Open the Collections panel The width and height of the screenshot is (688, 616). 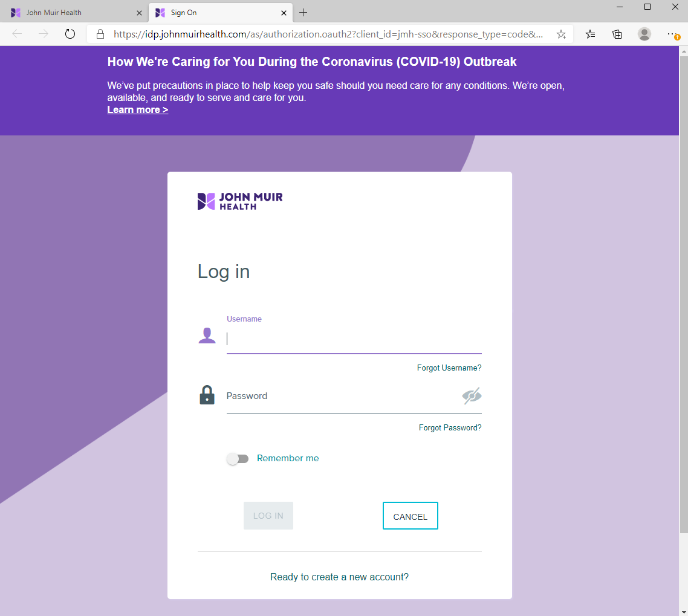tap(617, 34)
